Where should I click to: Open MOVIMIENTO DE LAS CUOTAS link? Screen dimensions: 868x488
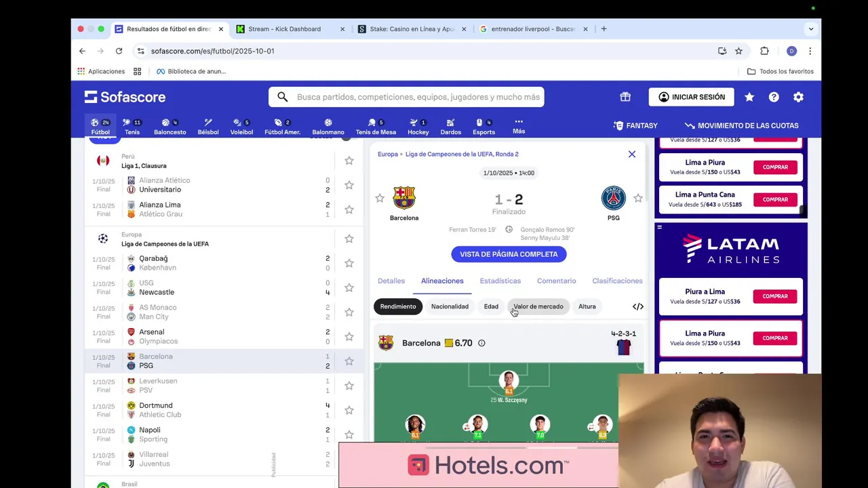742,125
